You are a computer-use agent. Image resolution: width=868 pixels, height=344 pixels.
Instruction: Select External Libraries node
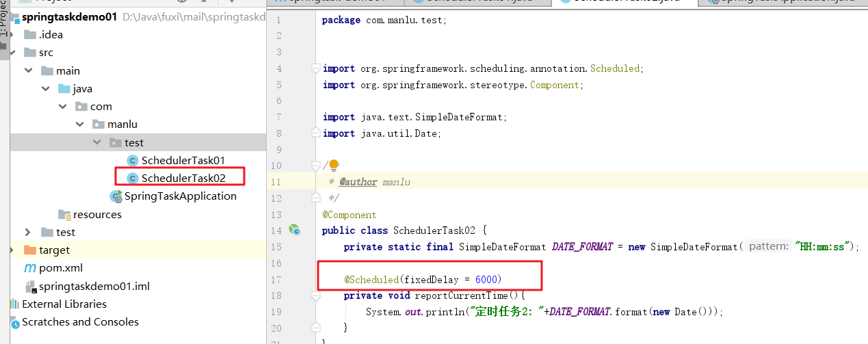(64, 304)
